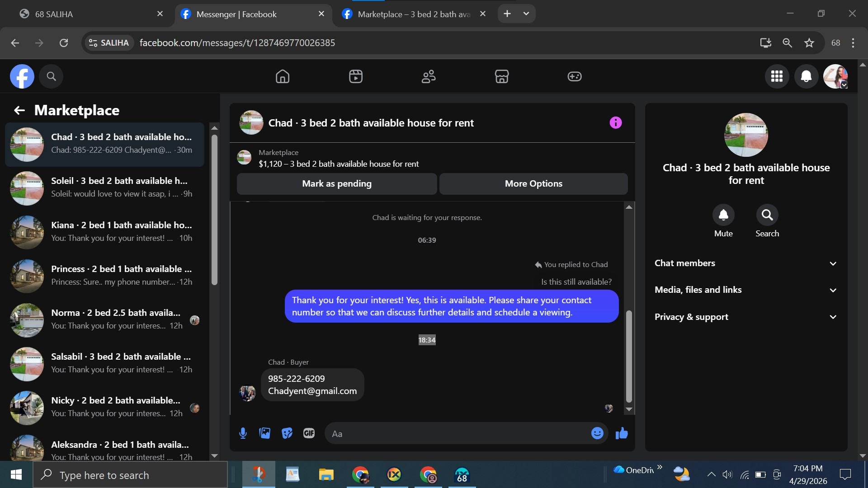
Task: Send a thumbs-up like
Action: pos(622,433)
